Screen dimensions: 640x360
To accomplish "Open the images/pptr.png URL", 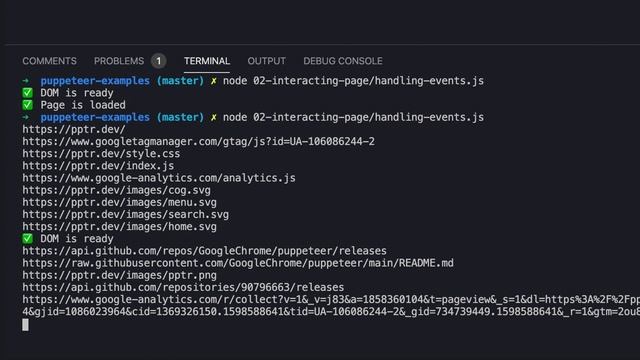I will 119,276.
